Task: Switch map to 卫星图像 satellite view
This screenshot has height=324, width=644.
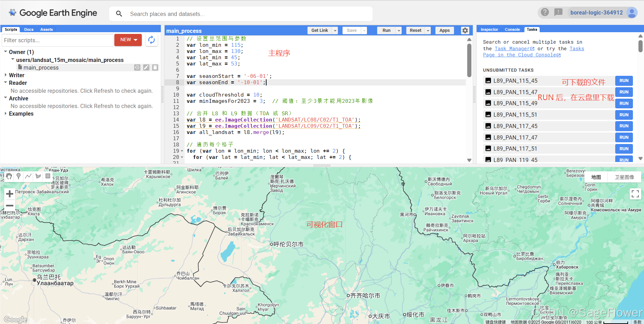Action: 624,177
